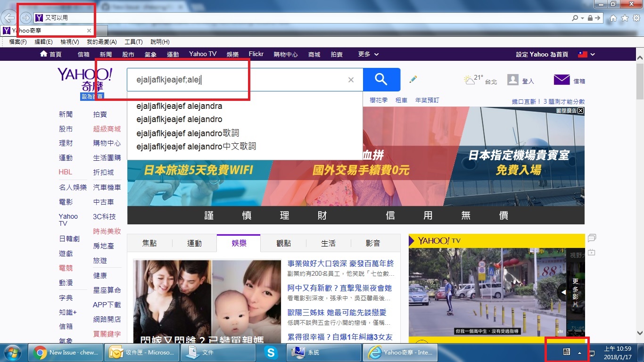Clear the search box with the X
The width and height of the screenshot is (644, 362).
(x=351, y=80)
